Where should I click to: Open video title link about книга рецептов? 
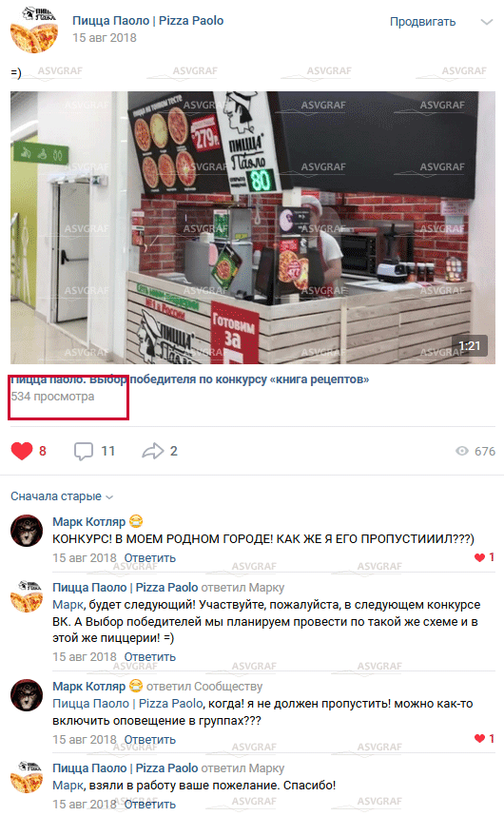(x=190, y=379)
